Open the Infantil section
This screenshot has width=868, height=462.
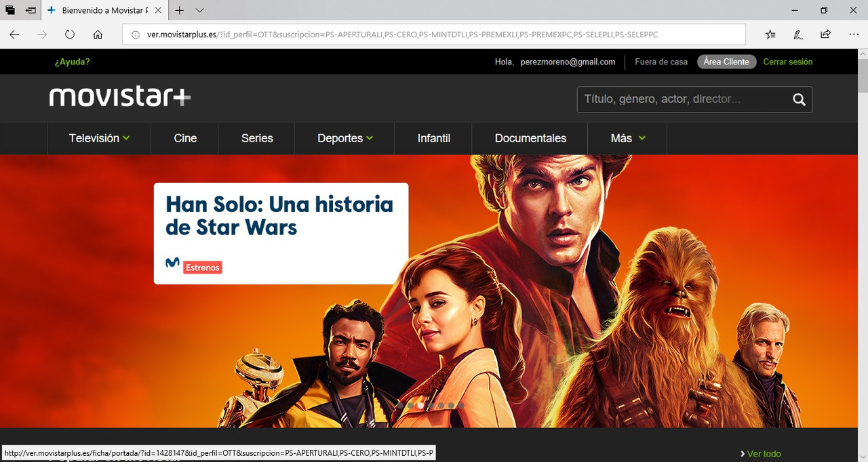[434, 138]
